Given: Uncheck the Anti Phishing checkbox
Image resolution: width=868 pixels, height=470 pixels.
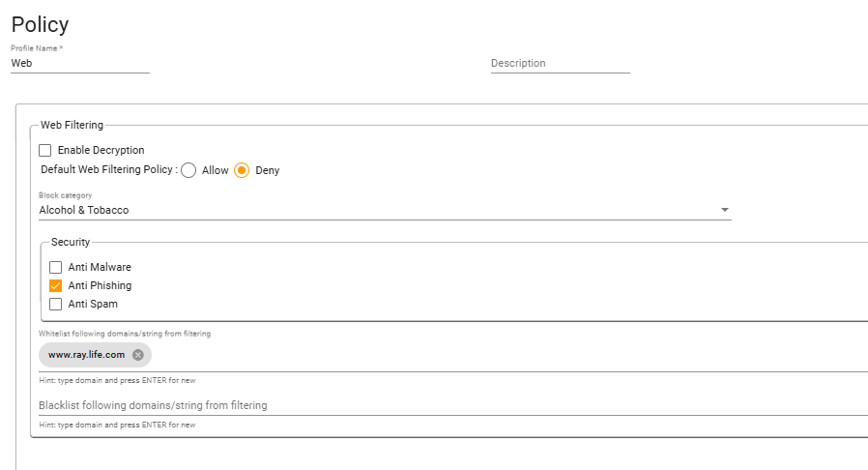Looking at the screenshot, I should (55, 285).
